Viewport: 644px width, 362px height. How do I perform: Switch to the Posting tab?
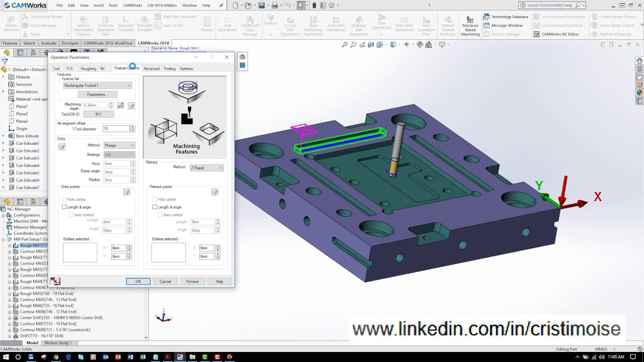pyautogui.click(x=170, y=68)
